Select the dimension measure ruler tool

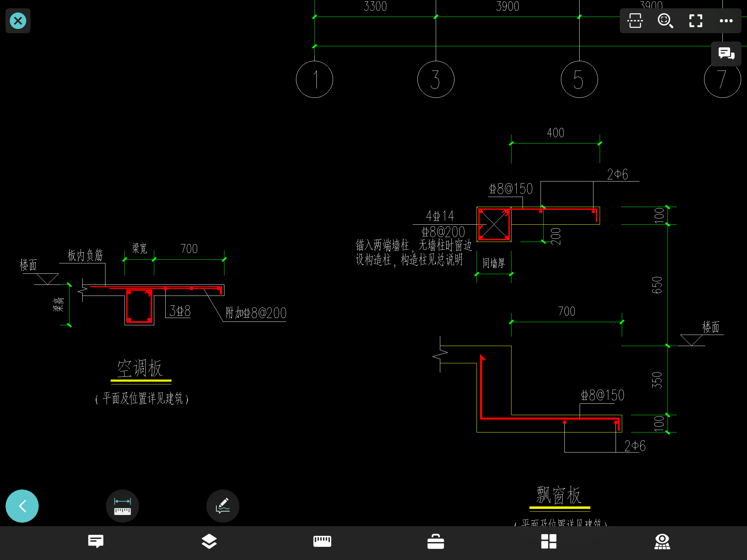point(122,506)
